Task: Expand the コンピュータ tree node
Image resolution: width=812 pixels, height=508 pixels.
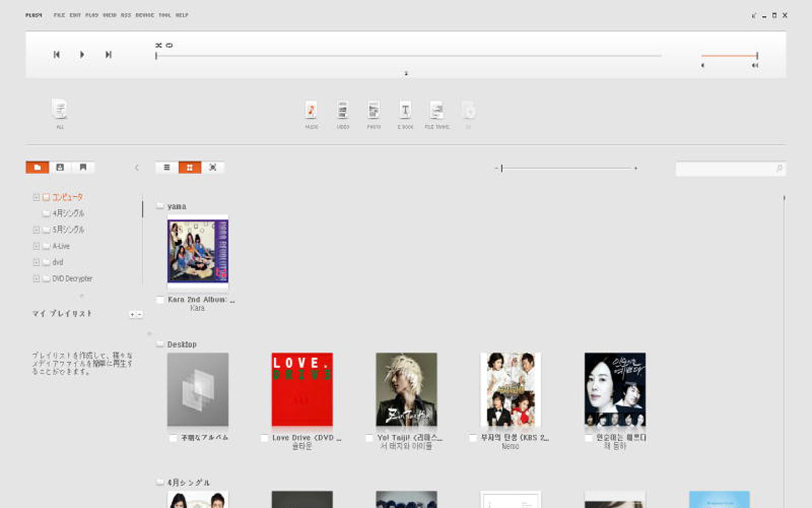Action: click(x=36, y=197)
